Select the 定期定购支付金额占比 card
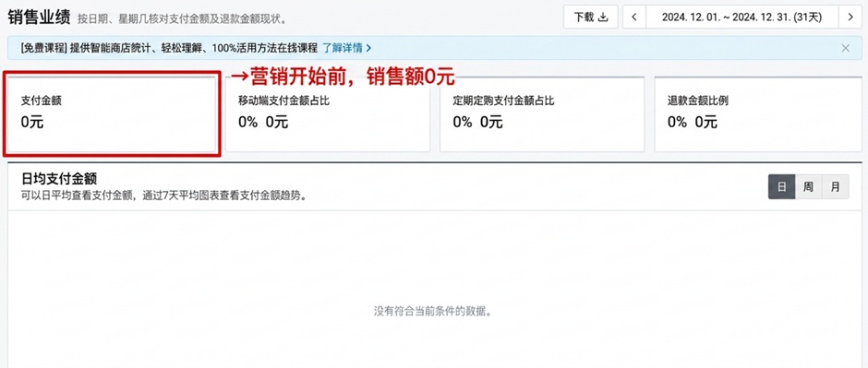Screen dimensions: 868x368 coord(542,114)
